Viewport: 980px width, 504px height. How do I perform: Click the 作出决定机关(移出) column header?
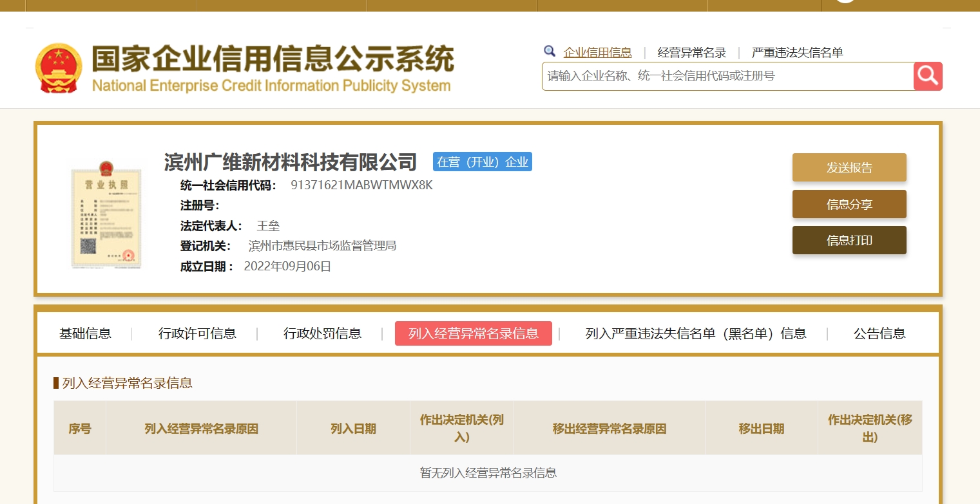(870, 429)
